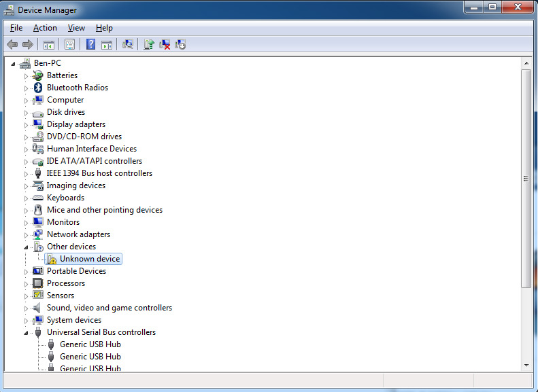Screen dimensions: 538x392
Task: Select the Unknown device entry
Action: coord(89,259)
